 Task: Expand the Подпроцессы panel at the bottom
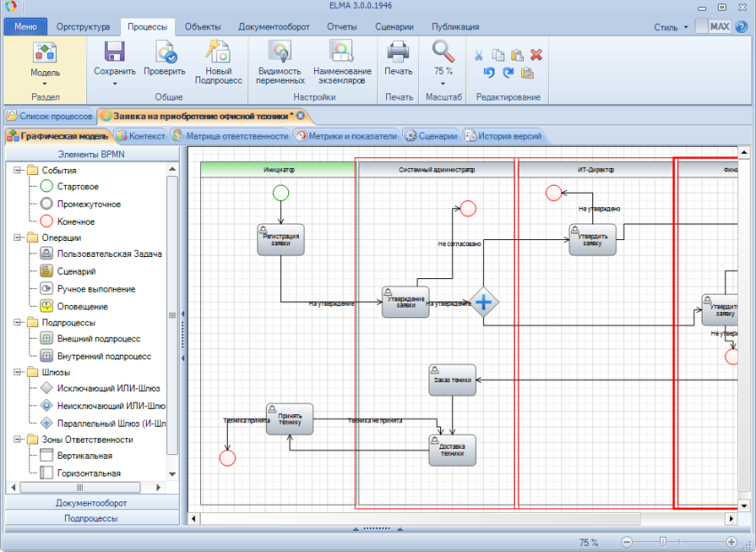pos(91,518)
